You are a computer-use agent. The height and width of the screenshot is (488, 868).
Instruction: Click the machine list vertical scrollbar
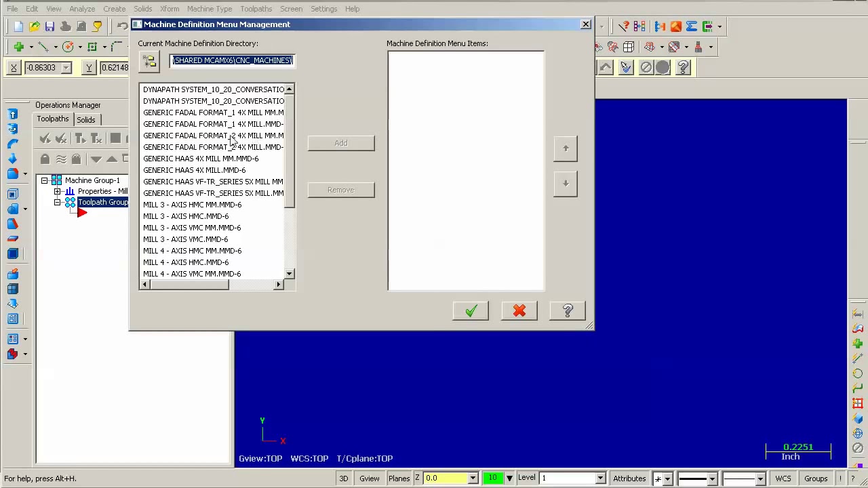pos(290,182)
